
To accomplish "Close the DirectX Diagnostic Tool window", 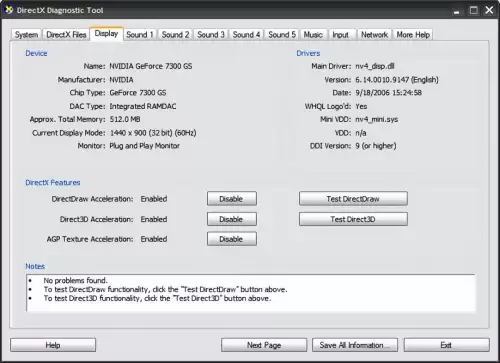I will click(x=489, y=10).
